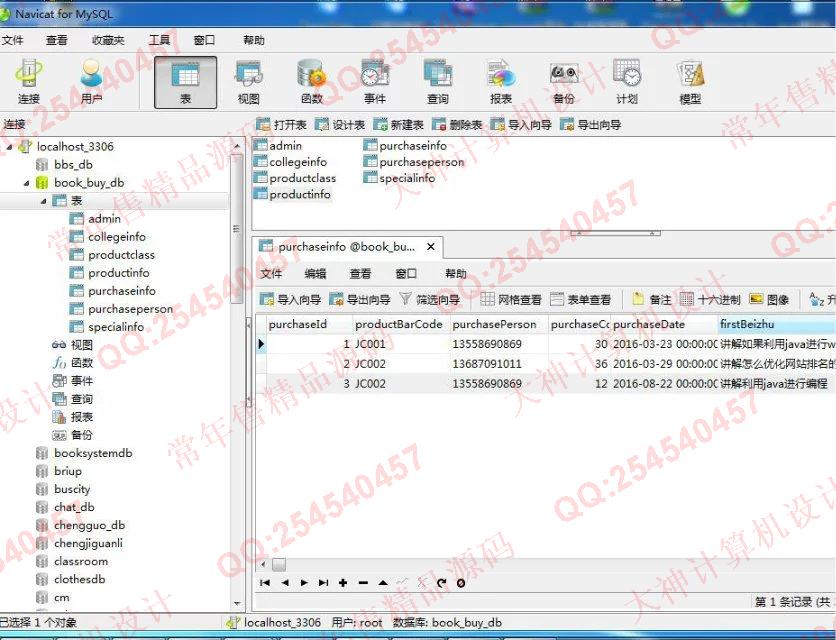Click 新建表 (New Table) button
The width and height of the screenshot is (836, 640).
pyautogui.click(x=398, y=125)
